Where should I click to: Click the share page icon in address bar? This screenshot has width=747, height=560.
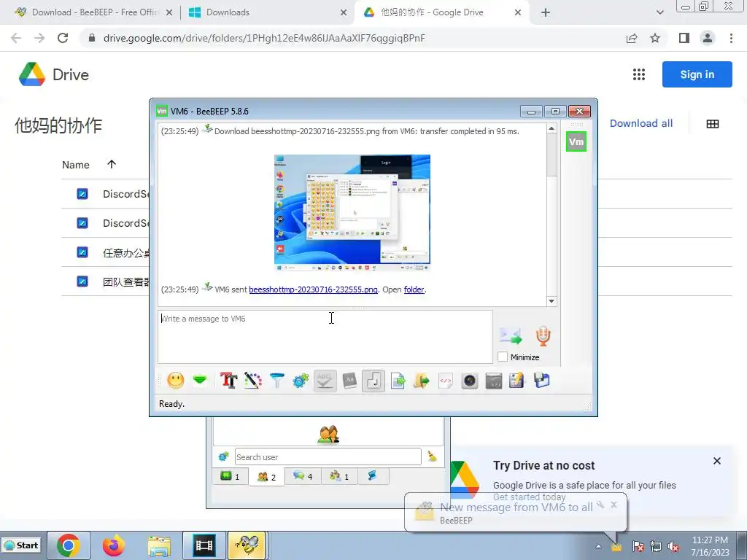click(x=632, y=38)
